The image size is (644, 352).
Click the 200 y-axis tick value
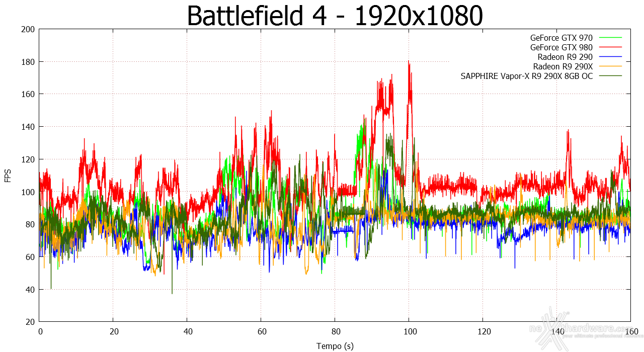[x=28, y=29]
